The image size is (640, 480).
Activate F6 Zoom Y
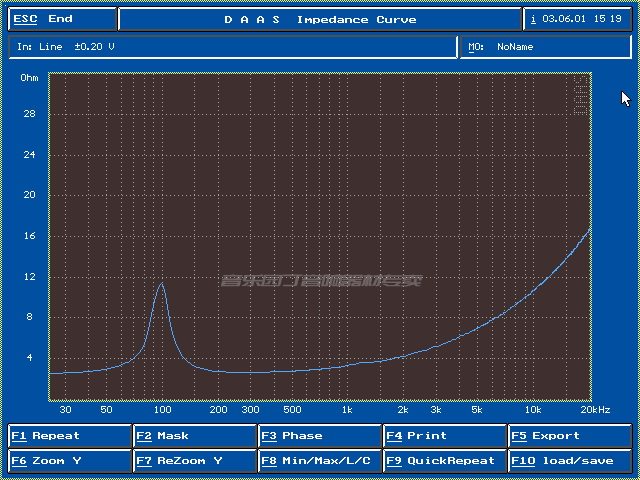click(69, 461)
